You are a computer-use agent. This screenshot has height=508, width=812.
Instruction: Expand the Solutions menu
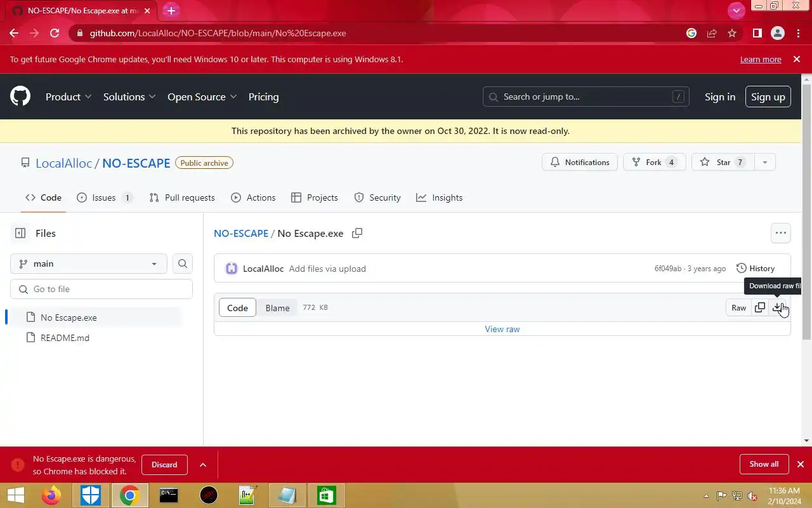click(x=130, y=97)
